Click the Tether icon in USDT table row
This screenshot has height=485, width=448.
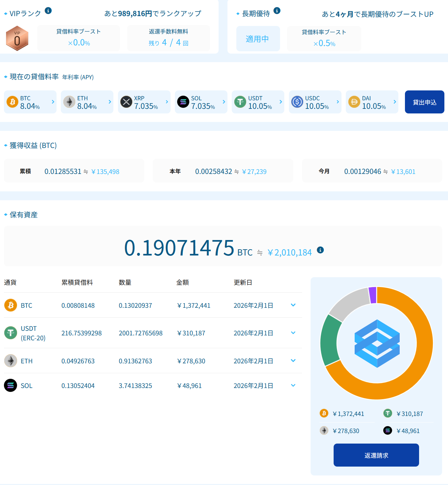coord(11,333)
